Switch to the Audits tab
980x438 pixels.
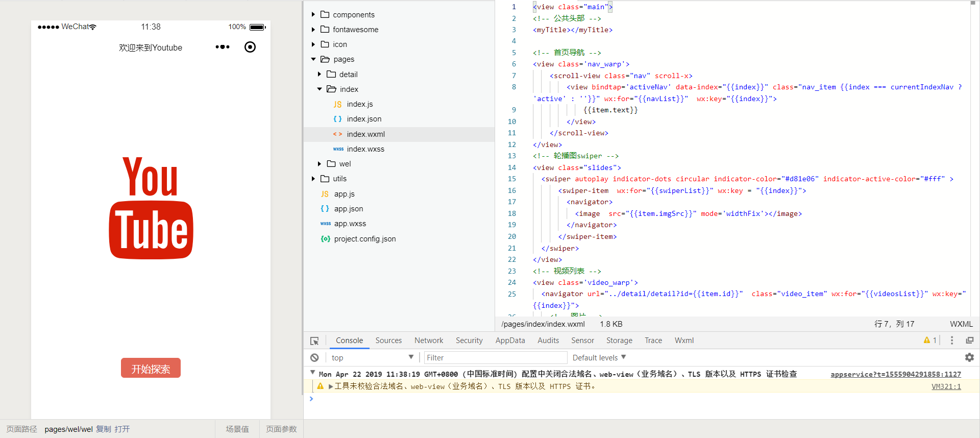click(548, 340)
